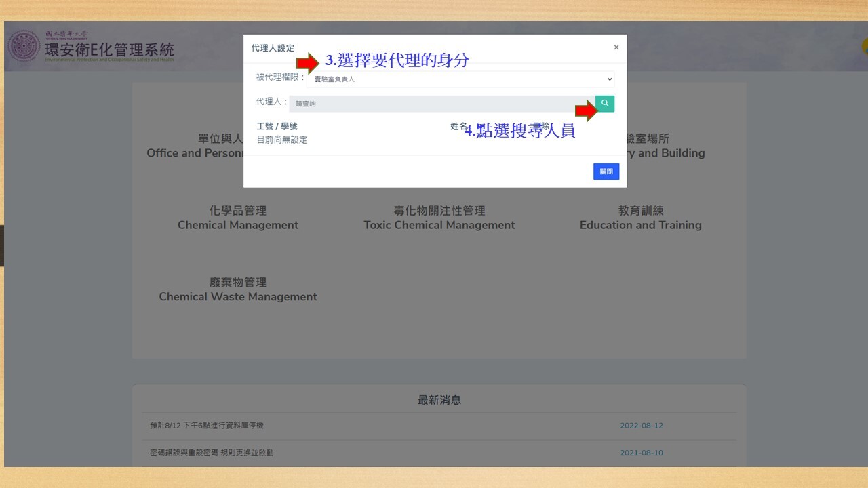The width and height of the screenshot is (868, 488).
Task: Open 毒化物關注性管理 Toxic Chemical Management
Action: 439,218
